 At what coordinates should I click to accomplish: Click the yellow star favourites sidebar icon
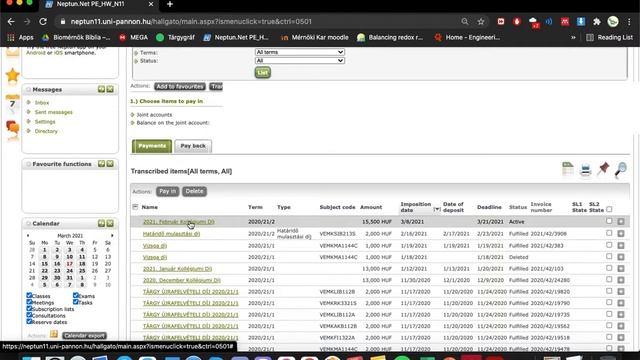coord(13,76)
